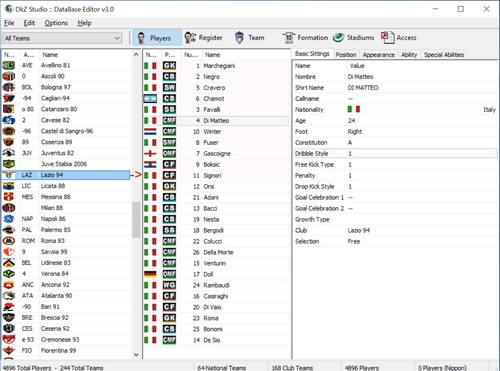Select player Di Matteo in the list
500x371 pixels.
(217, 121)
